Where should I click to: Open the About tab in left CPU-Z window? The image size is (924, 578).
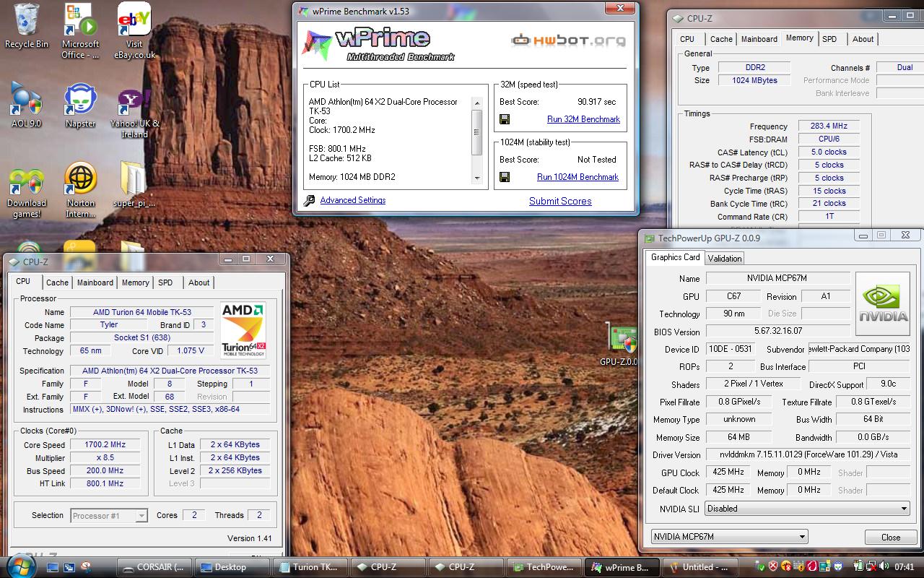pos(199,282)
